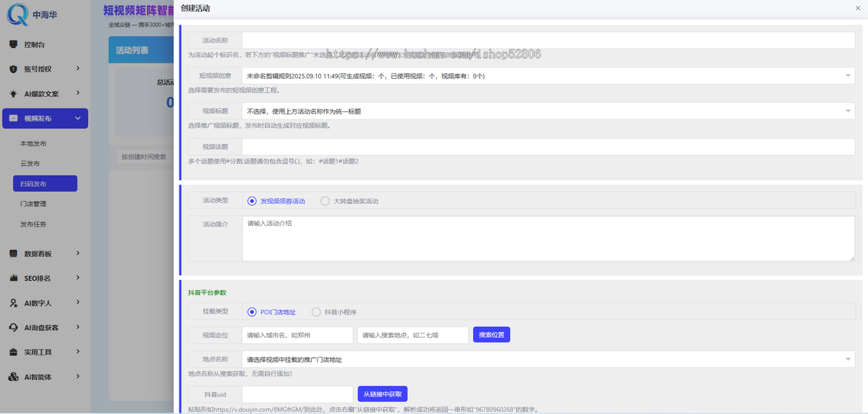Click the AI爆款文案 lightbulb icon
Screen dimensions: 868x414
[x=13, y=93]
